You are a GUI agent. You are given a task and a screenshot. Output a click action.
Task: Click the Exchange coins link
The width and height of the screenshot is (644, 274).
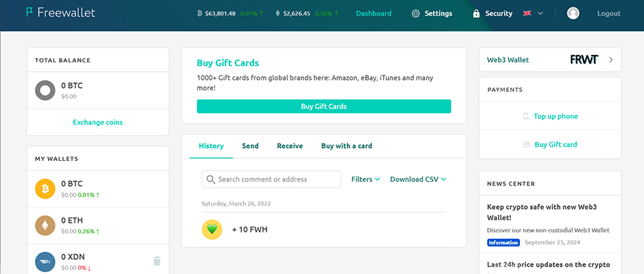[x=98, y=123]
